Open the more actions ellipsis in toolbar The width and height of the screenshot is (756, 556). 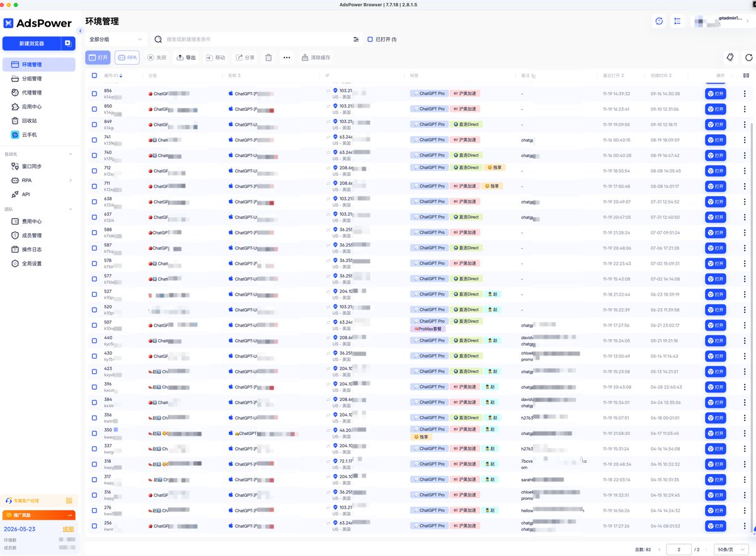point(287,57)
